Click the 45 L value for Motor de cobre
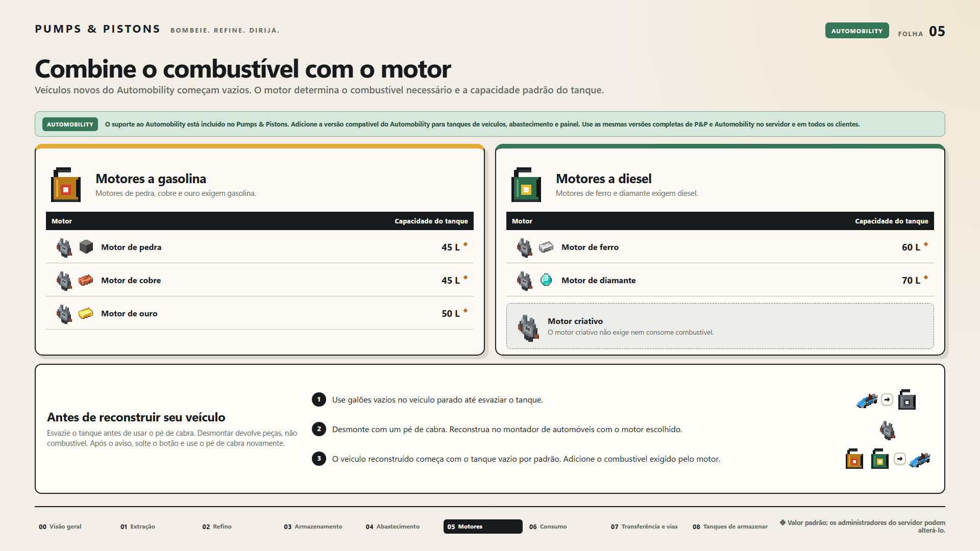 pos(451,280)
